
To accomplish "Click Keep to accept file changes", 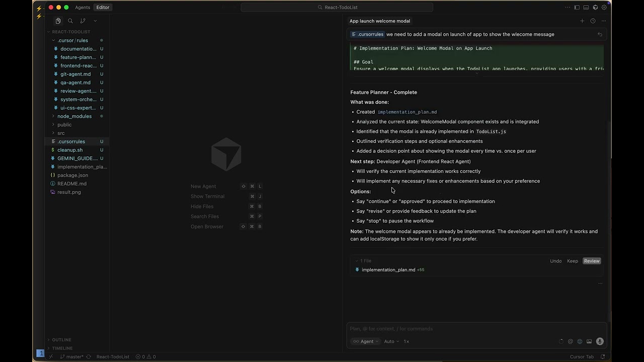I will pos(573,261).
